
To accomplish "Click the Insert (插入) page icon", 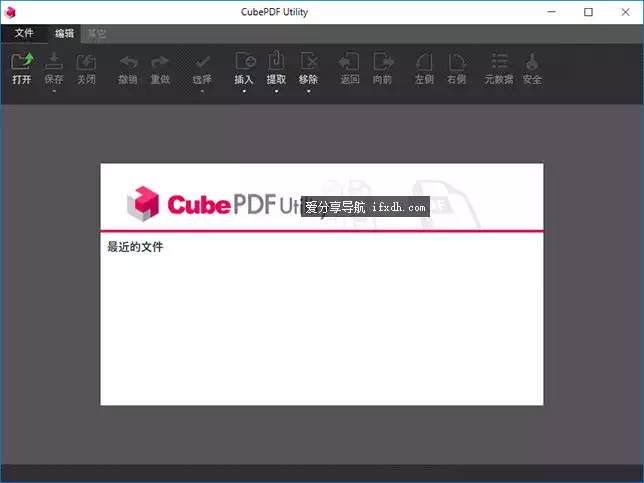I will pos(245,61).
